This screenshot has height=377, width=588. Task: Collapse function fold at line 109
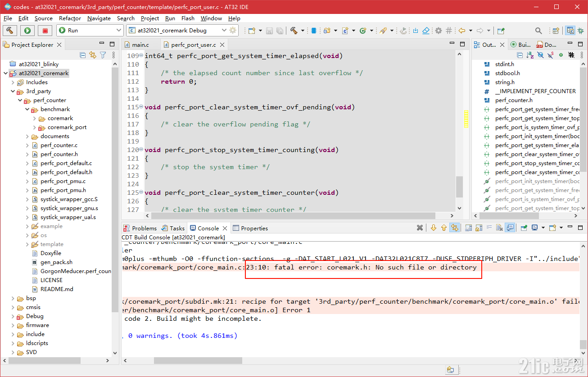click(x=141, y=56)
